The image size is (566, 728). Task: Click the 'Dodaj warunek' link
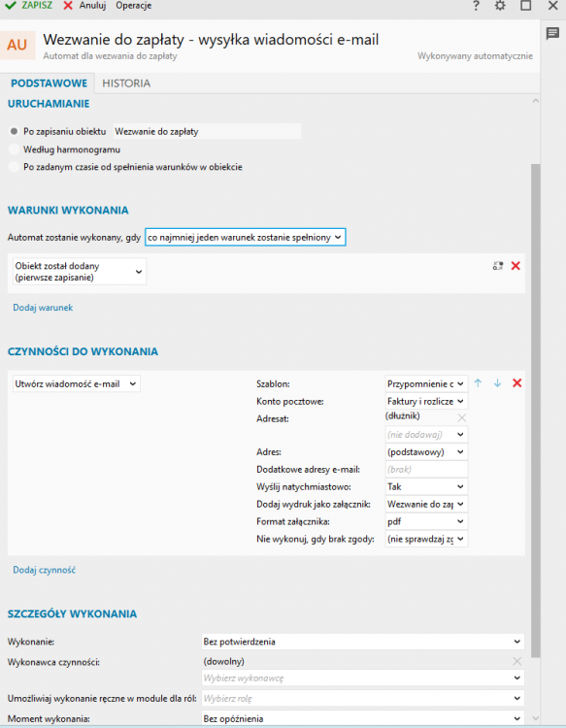[x=43, y=308]
